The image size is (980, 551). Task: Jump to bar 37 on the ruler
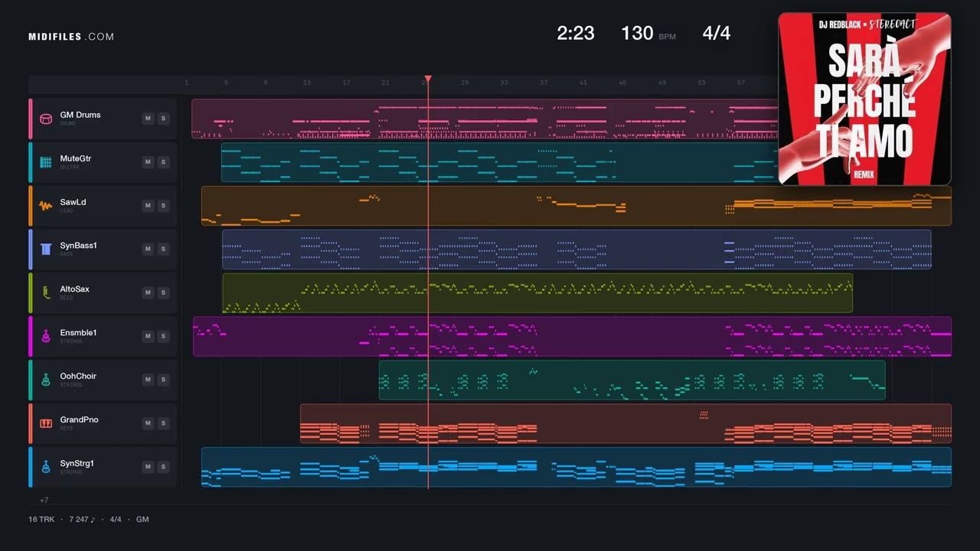coord(544,83)
